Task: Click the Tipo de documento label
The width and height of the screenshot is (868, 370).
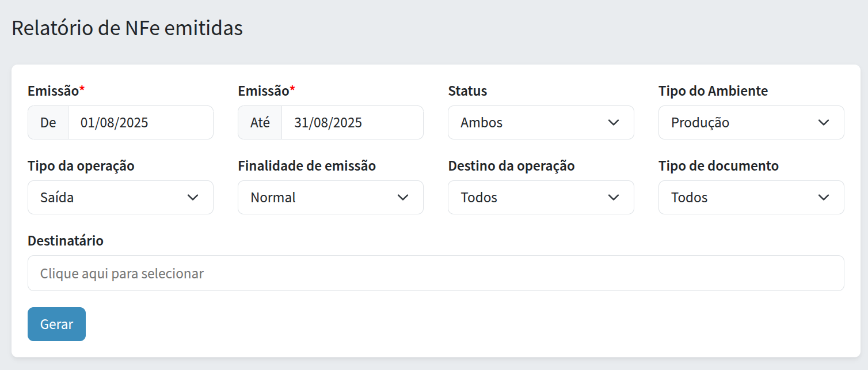Action: [x=718, y=166]
